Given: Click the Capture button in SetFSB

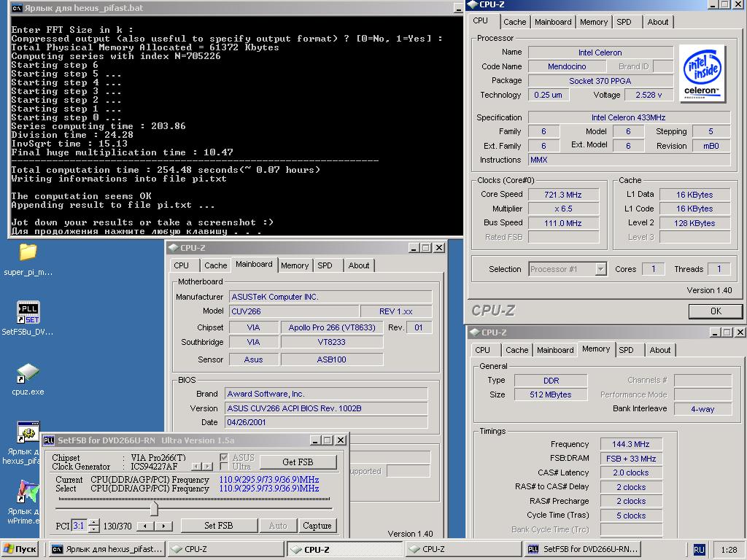Looking at the screenshot, I should [317, 526].
